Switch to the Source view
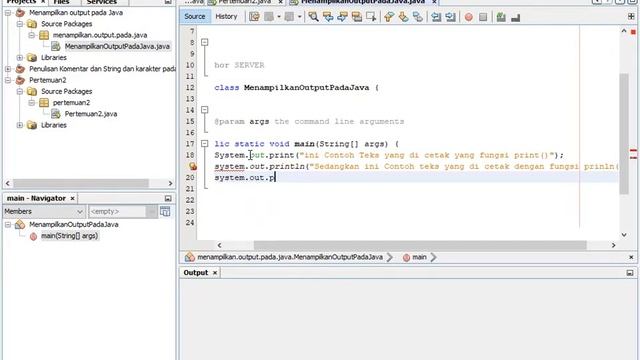 pos(195,16)
